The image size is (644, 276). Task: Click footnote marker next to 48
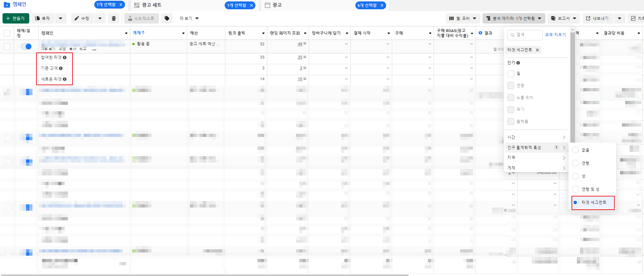[x=305, y=43]
